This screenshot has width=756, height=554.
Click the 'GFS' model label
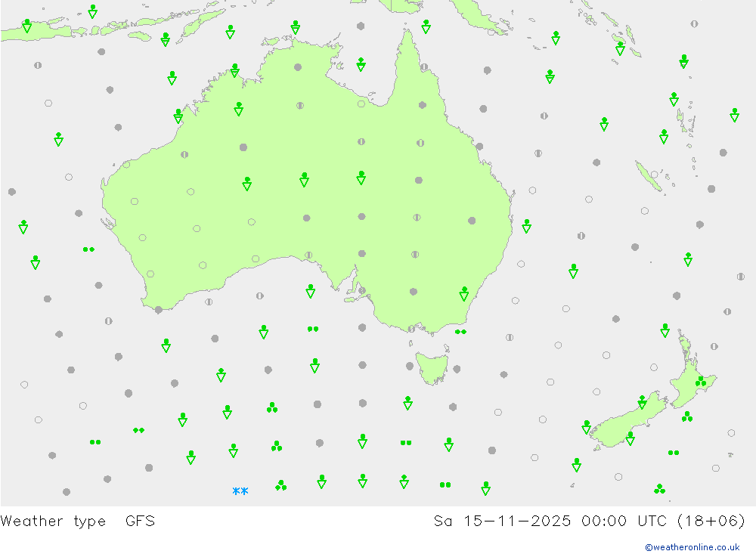[140, 522]
